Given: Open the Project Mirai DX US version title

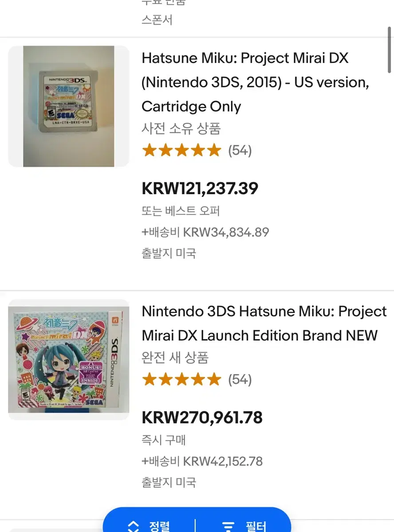Looking at the screenshot, I should pos(256,82).
